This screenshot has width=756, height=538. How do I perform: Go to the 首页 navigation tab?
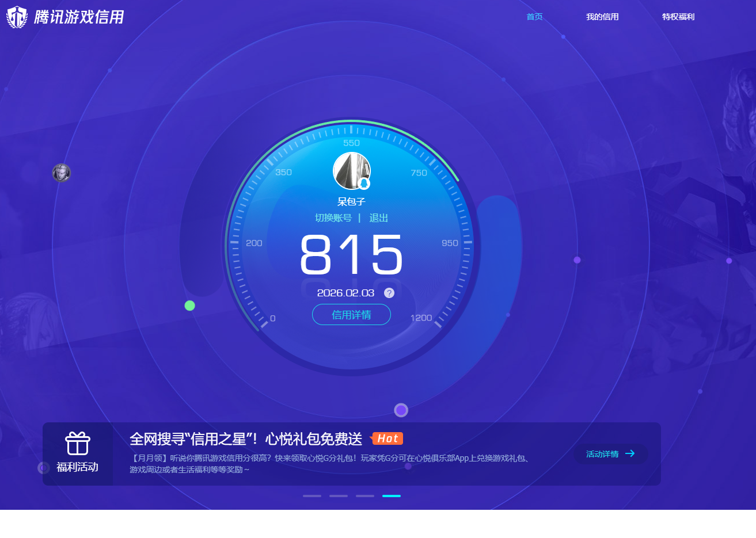[534, 17]
